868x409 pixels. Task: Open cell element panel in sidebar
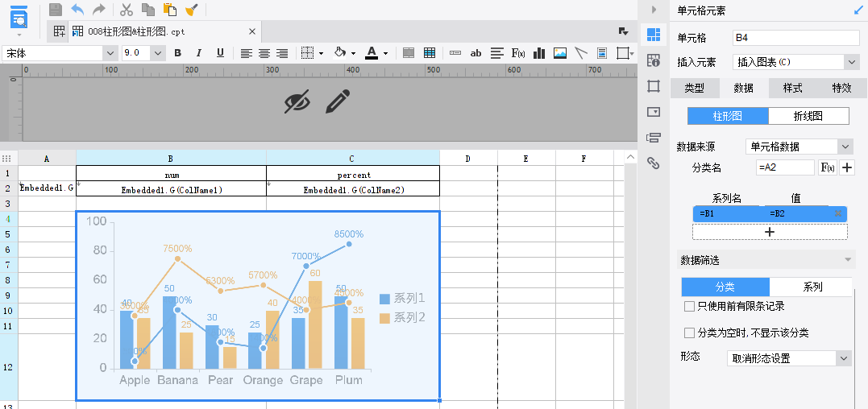click(654, 35)
